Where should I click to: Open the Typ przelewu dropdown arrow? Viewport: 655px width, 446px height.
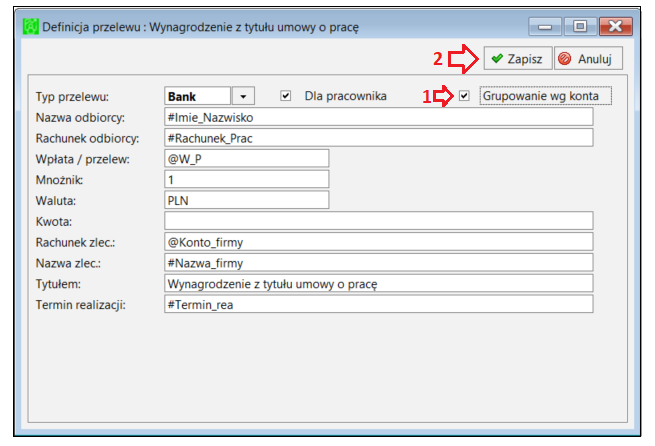(243, 96)
